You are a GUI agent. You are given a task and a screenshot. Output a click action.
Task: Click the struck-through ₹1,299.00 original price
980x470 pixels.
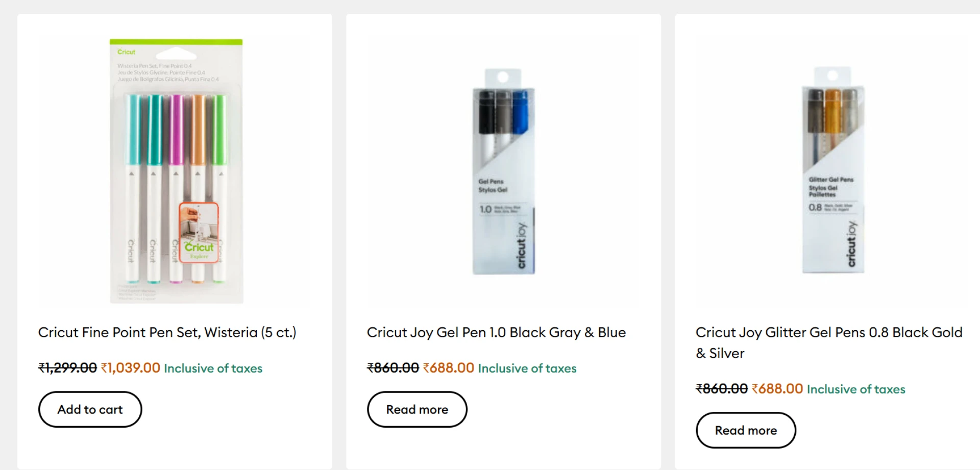67,368
